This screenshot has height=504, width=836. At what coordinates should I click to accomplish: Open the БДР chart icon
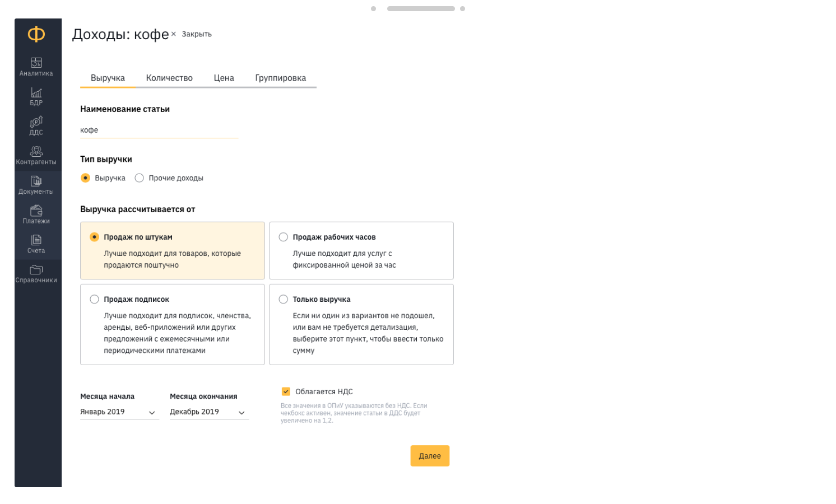pyautogui.click(x=36, y=92)
